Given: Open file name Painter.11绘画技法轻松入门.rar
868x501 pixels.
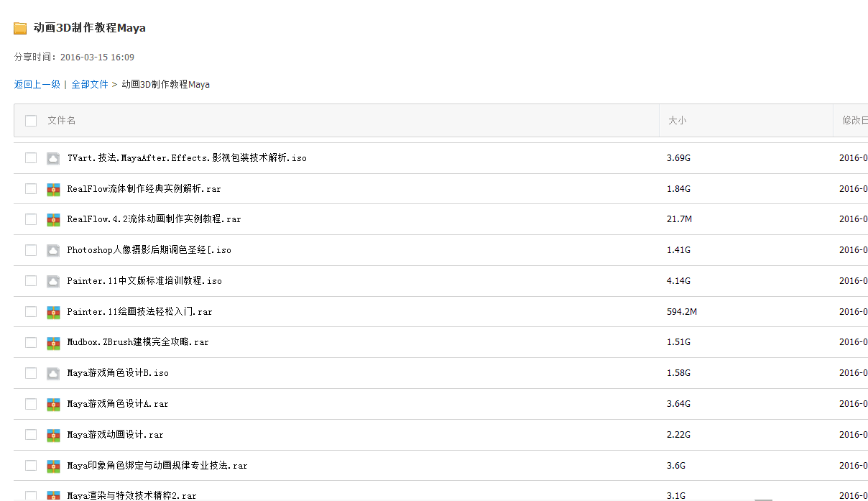Looking at the screenshot, I should pyautogui.click(x=140, y=312).
